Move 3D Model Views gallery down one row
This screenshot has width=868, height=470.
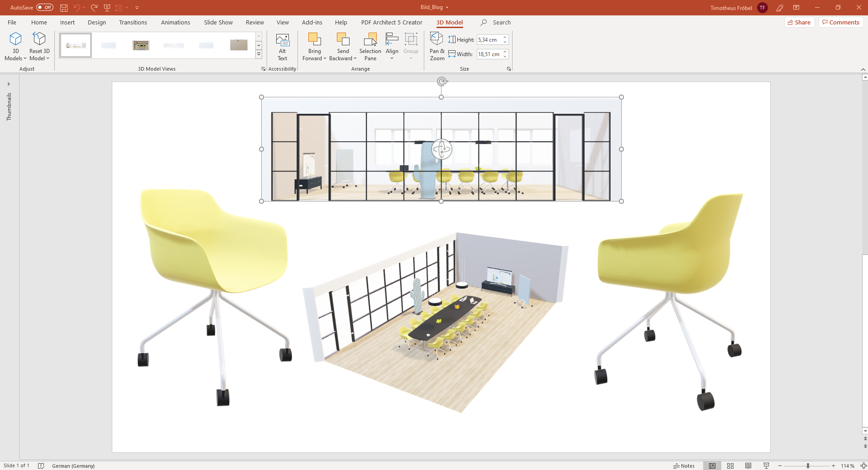tap(259, 45)
